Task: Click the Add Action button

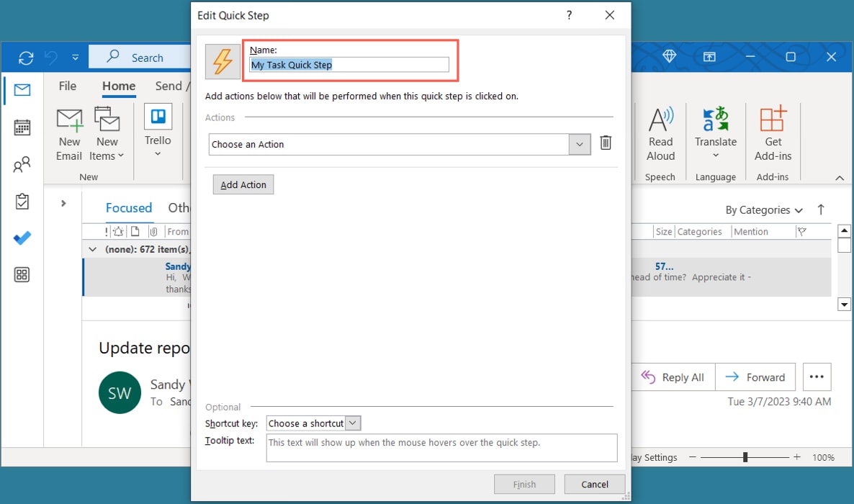Action: point(243,185)
